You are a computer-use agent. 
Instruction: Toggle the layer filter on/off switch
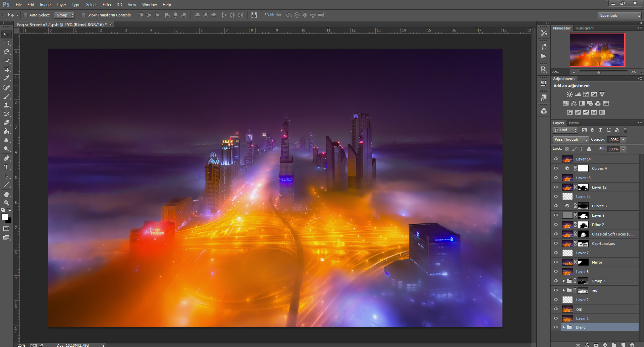(625, 130)
